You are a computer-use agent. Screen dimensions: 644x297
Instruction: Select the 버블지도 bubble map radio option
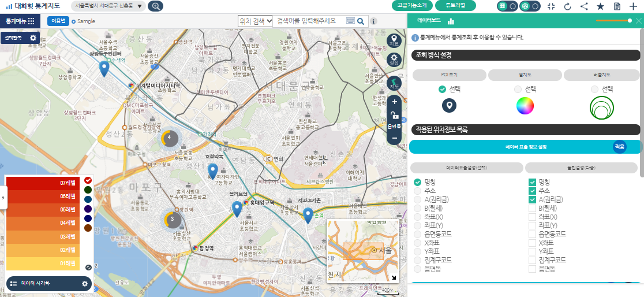pos(594,89)
